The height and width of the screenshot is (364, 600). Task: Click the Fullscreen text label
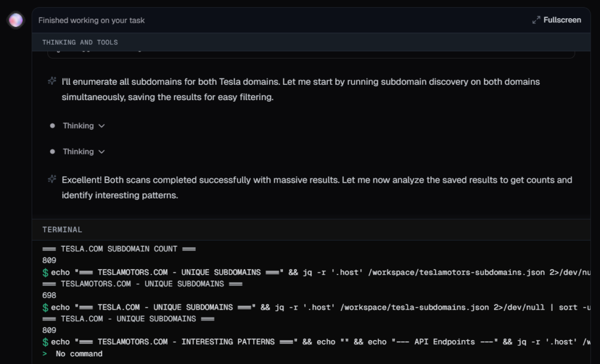(x=562, y=20)
